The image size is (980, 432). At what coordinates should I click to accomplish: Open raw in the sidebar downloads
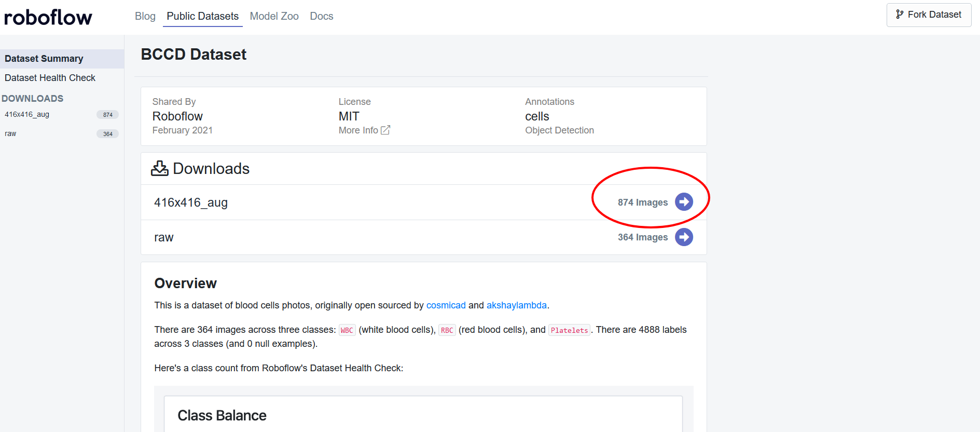tap(10, 133)
